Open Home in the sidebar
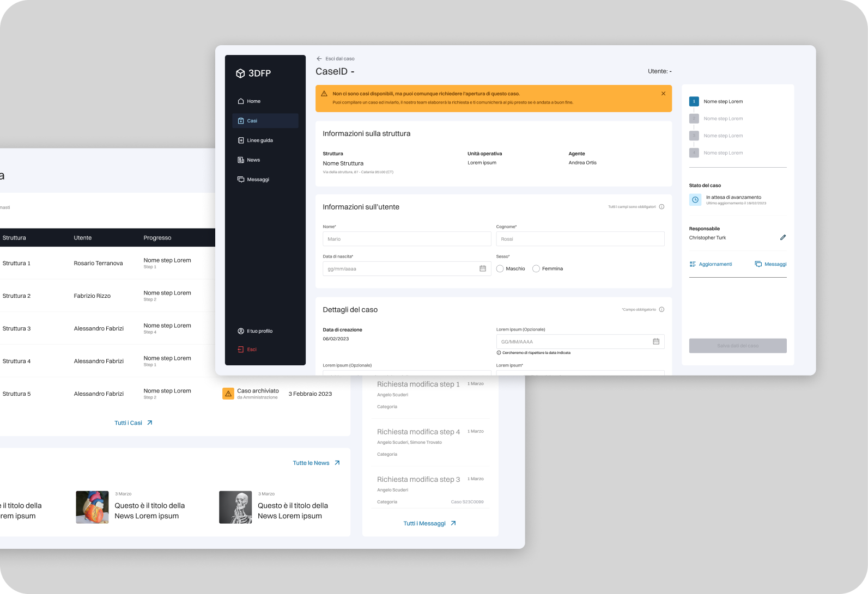Screen dimensions: 868x594 (265, 101)
